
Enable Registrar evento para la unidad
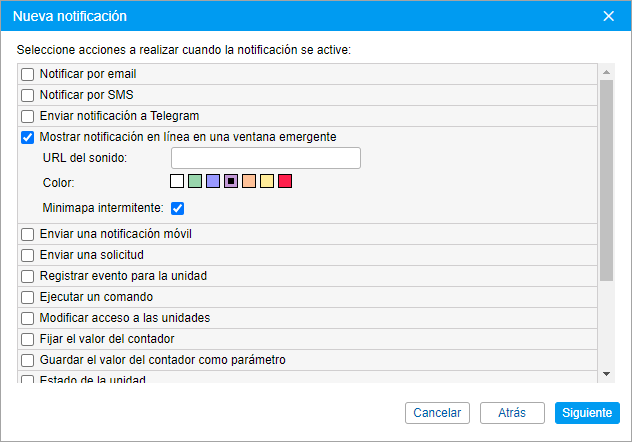(x=27, y=276)
